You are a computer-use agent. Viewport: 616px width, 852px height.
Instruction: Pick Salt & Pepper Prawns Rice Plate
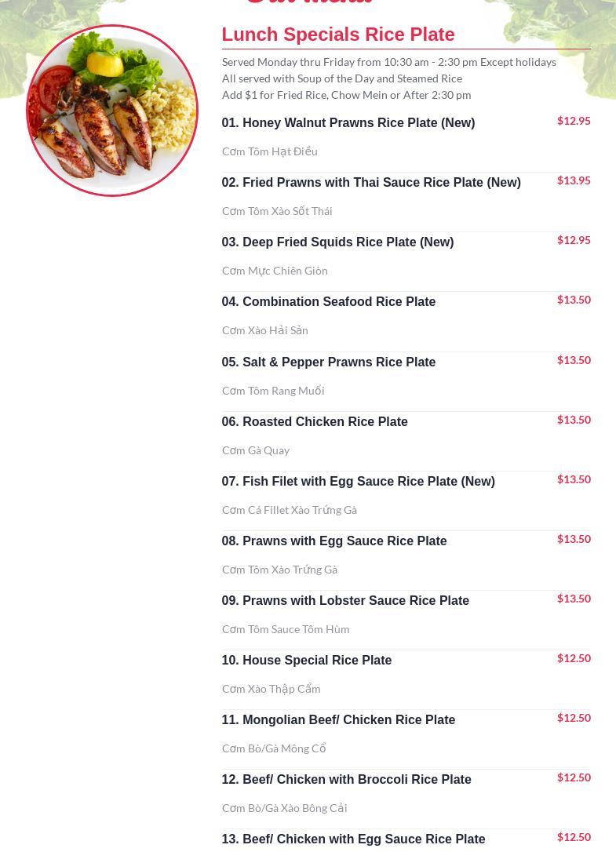[x=329, y=362]
